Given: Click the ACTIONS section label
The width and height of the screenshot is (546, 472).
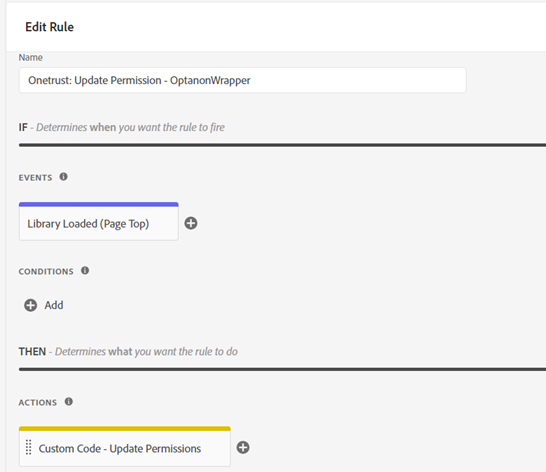Looking at the screenshot, I should click(x=38, y=403).
